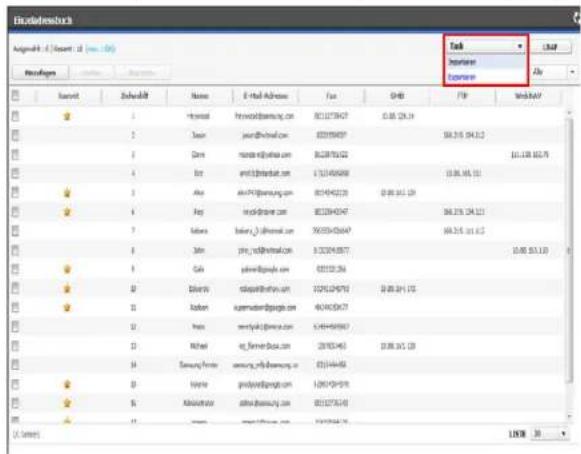Click the scrollbar down arrow of the list

point(571,417)
